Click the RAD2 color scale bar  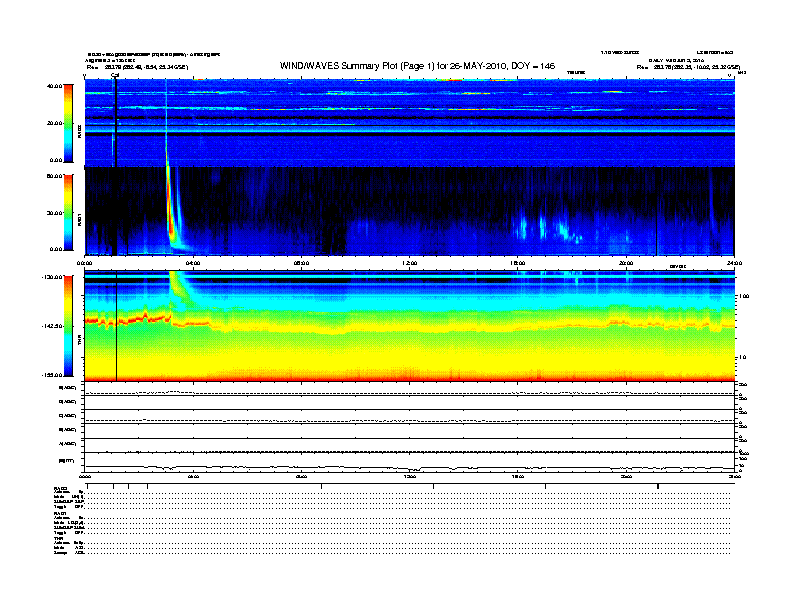[x=68, y=124]
